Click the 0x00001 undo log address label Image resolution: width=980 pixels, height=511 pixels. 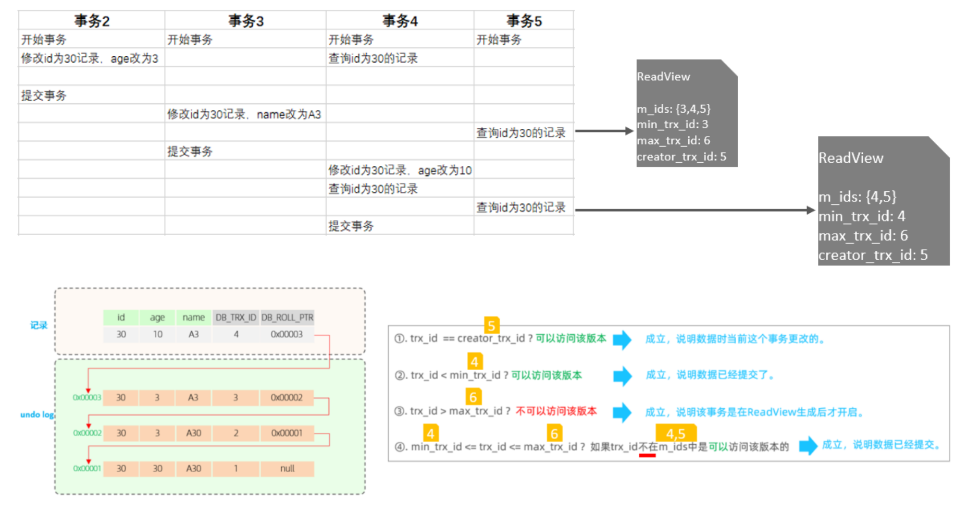87,469
